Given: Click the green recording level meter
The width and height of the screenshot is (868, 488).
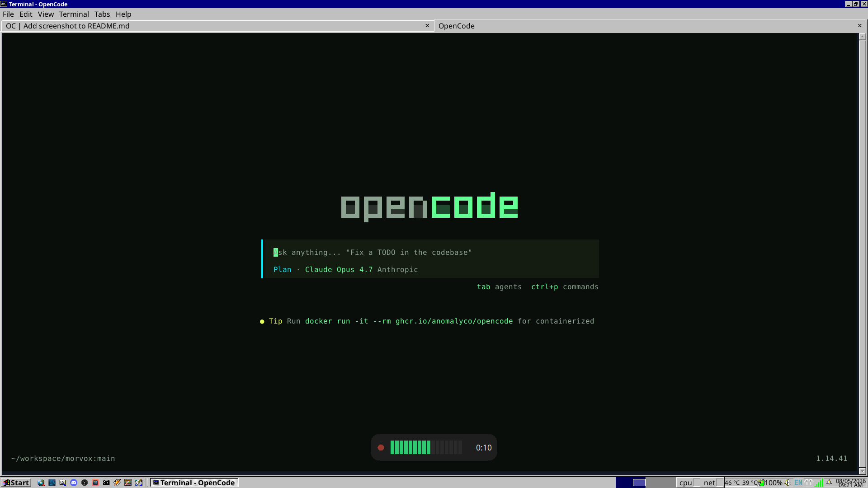Looking at the screenshot, I should point(426,447).
